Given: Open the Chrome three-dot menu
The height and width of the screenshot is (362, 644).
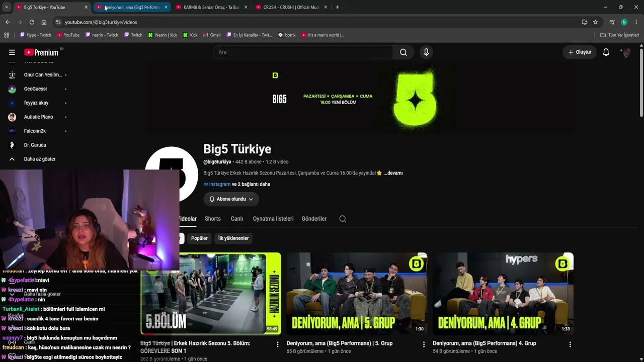Looking at the screenshot, I should [x=636, y=22].
